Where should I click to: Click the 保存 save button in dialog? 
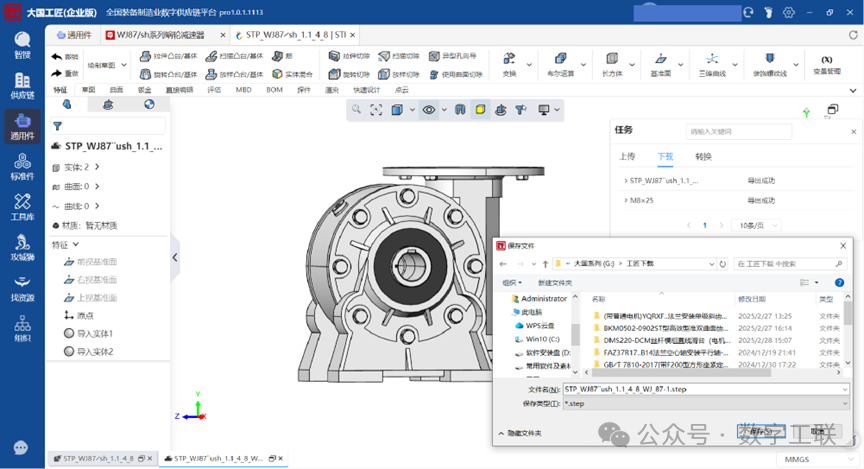point(761,432)
